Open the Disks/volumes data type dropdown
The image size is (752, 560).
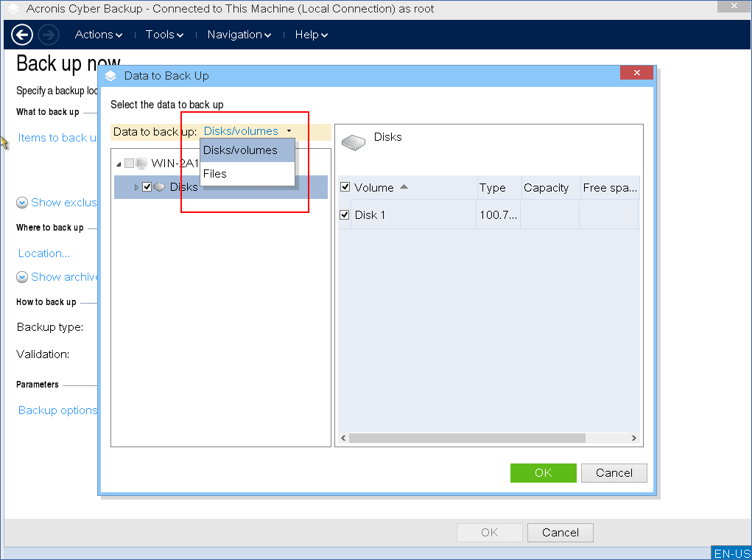(x=247, y=131)
